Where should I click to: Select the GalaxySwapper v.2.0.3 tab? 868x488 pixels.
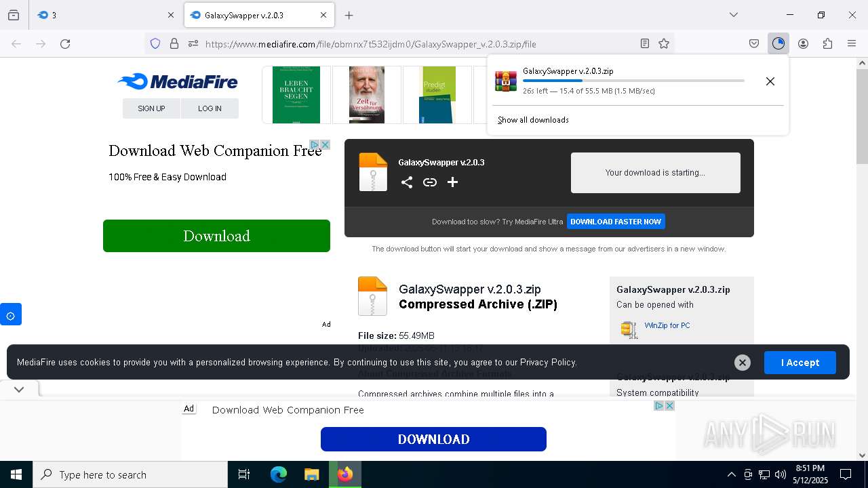tap(259, 15)
